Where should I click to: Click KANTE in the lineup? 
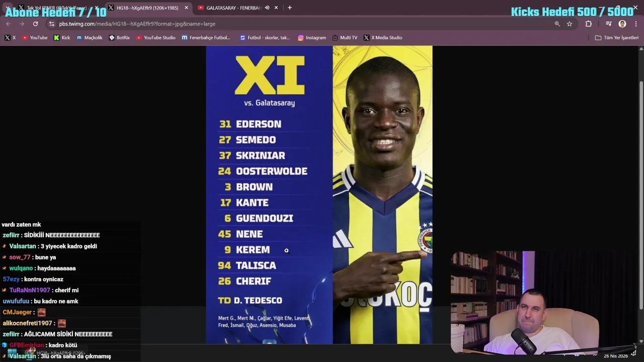pos(252,203)
